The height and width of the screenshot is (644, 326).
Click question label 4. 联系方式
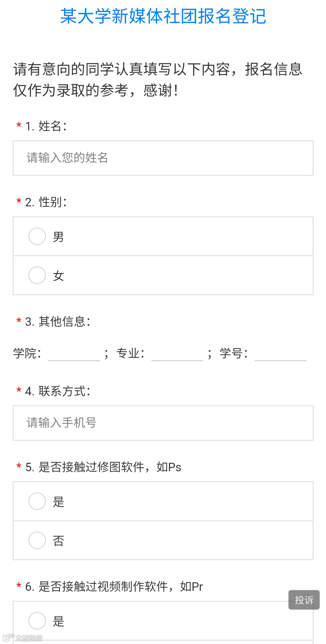(58, 391)
